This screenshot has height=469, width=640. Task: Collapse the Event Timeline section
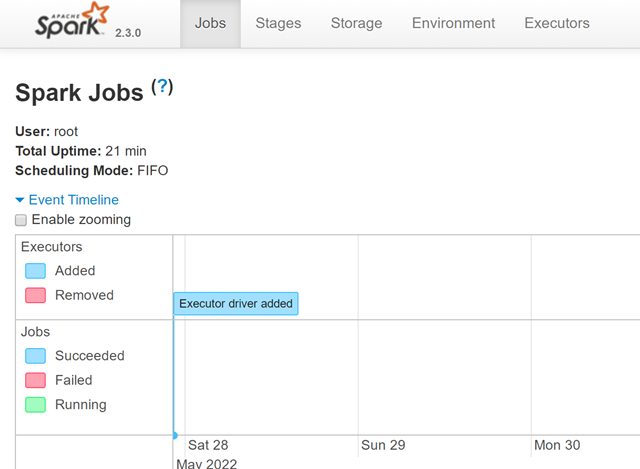click(x=73, y=200)
